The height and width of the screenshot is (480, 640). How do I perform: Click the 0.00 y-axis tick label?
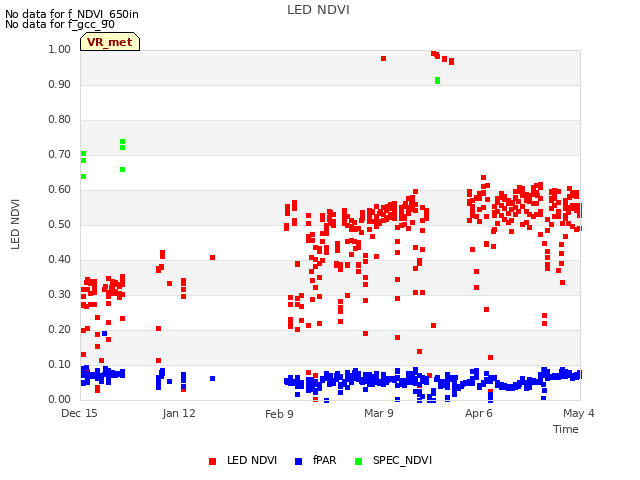(59, 400)
